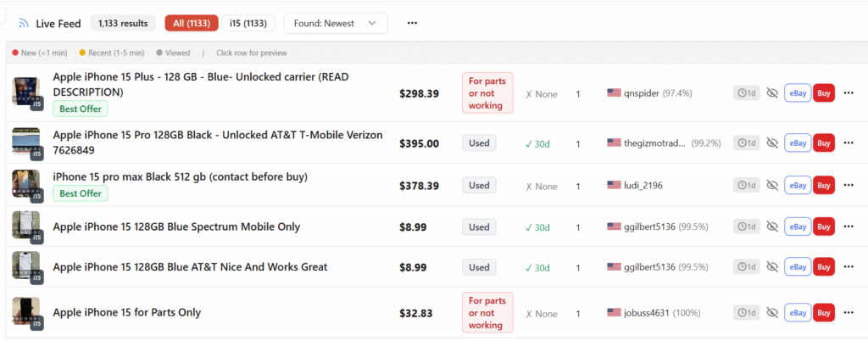Click the 1d clock badge on qnspider row
Viewport: 868px width, 341px height.
point(746,93)
